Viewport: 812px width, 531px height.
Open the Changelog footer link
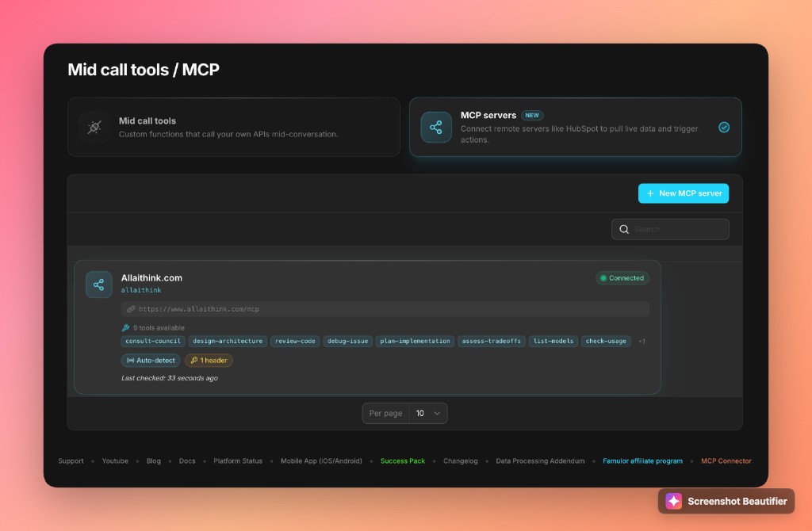coord(461,461)
